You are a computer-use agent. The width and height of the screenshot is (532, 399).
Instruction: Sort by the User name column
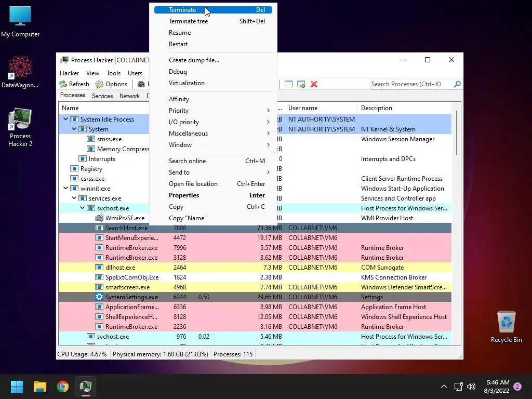321,108
